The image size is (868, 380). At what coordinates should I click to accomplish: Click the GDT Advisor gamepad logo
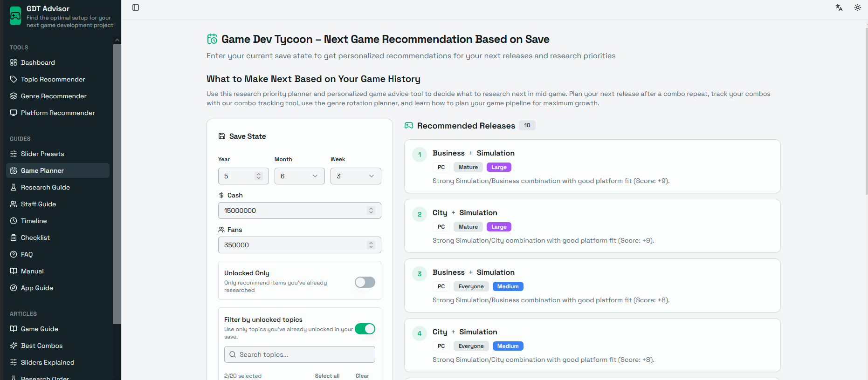(x=15, y=16)
